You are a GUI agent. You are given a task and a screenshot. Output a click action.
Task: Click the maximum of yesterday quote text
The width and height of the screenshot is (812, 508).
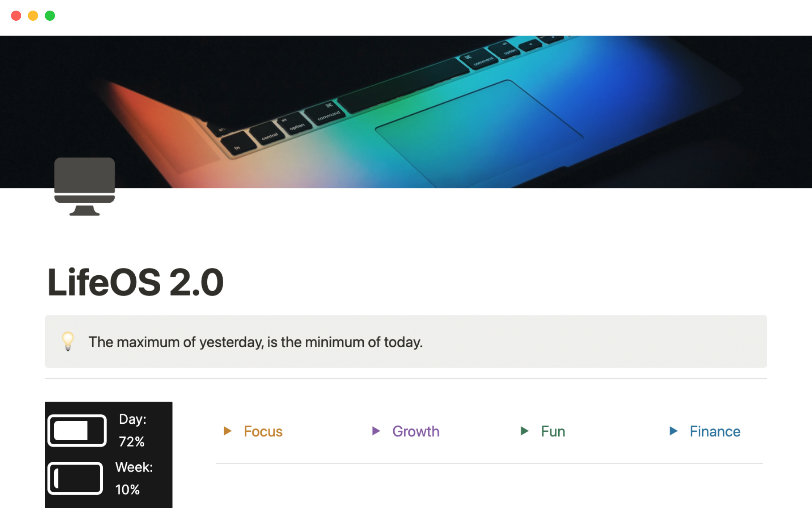(255, 342)
